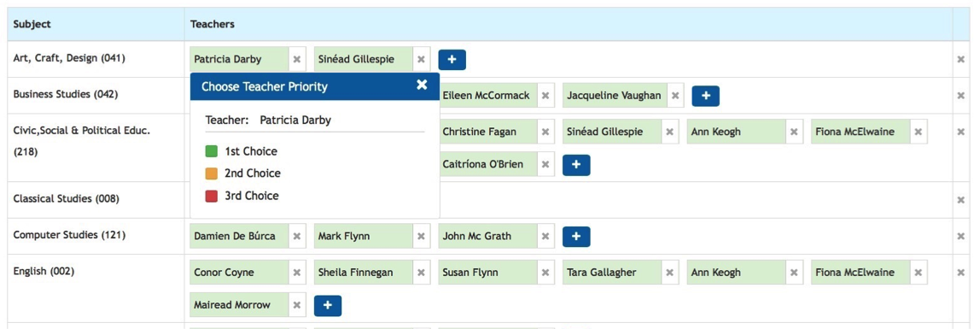Click the Mark Flynn teacher tag
The width and height of the screenshot is (980, 329).
(363, 237)
